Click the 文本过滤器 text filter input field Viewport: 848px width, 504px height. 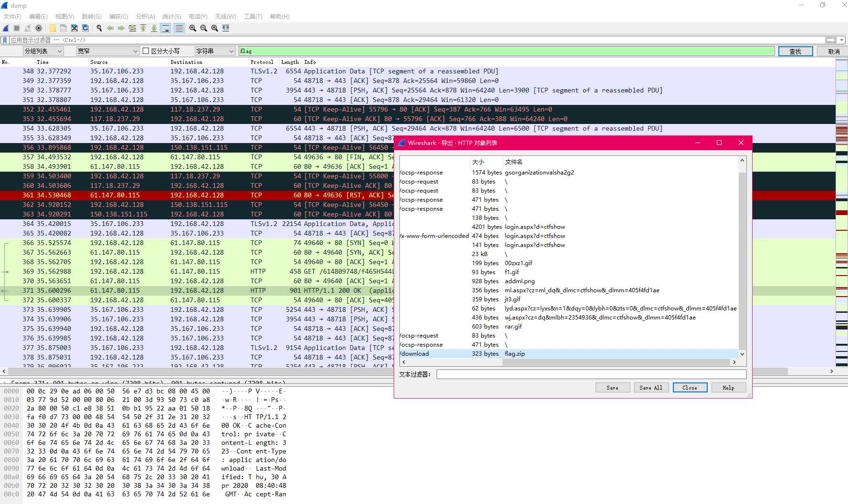(x=591, y=374)
